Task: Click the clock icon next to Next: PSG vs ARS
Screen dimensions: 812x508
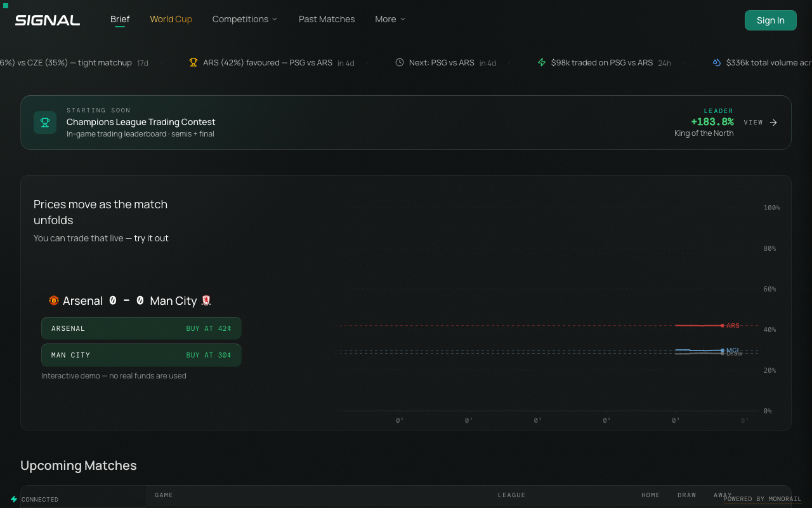Action: click(400, 62)
